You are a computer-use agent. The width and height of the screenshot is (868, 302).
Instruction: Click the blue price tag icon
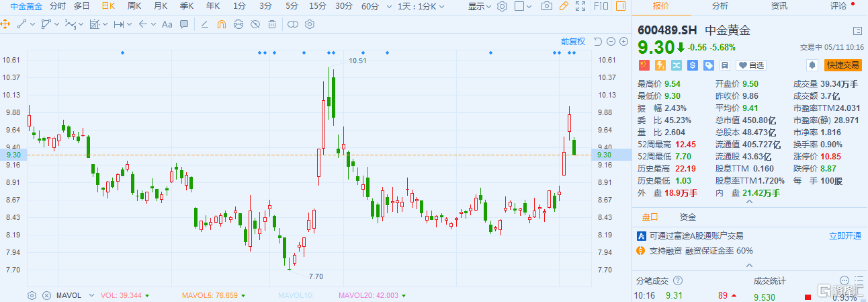708,65
